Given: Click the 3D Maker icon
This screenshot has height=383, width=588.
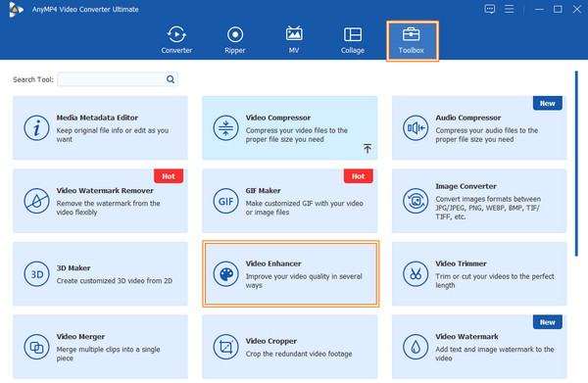Looking at the screenshot, I should coord(36,274).
